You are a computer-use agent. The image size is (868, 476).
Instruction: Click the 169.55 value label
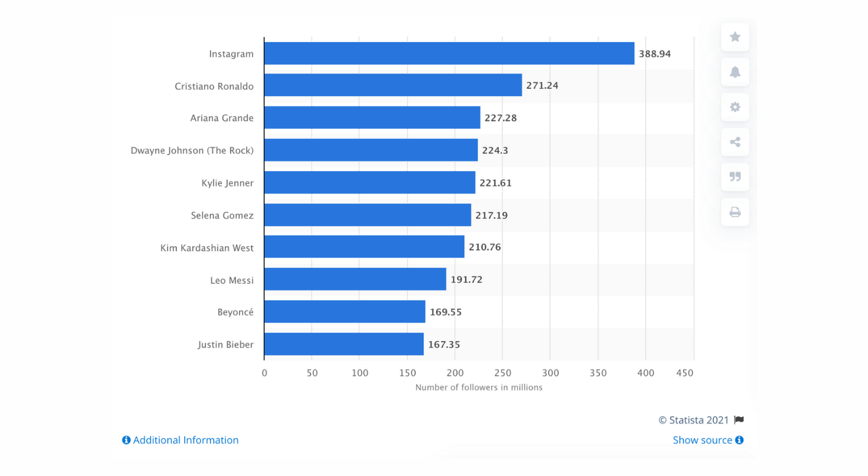click(x=446, y=312)
